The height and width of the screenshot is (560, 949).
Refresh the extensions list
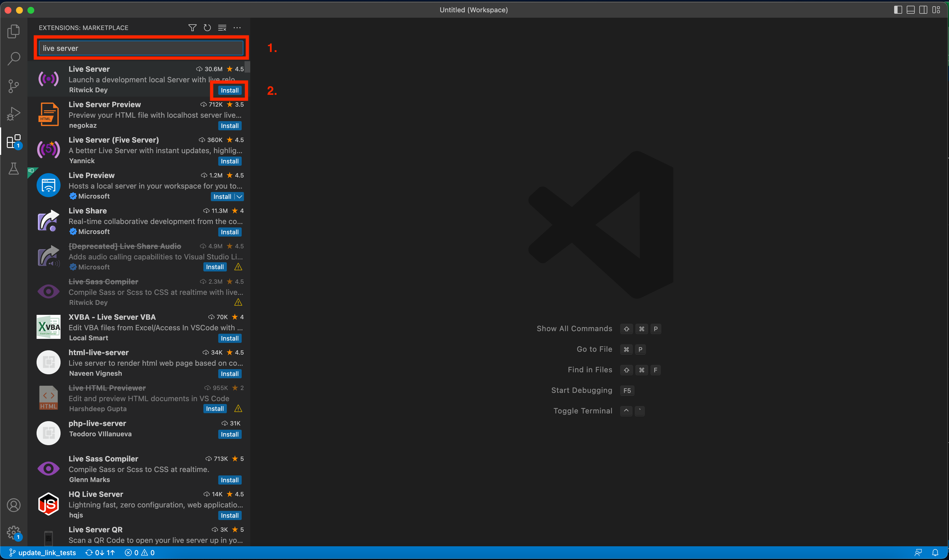click(207, 27)
